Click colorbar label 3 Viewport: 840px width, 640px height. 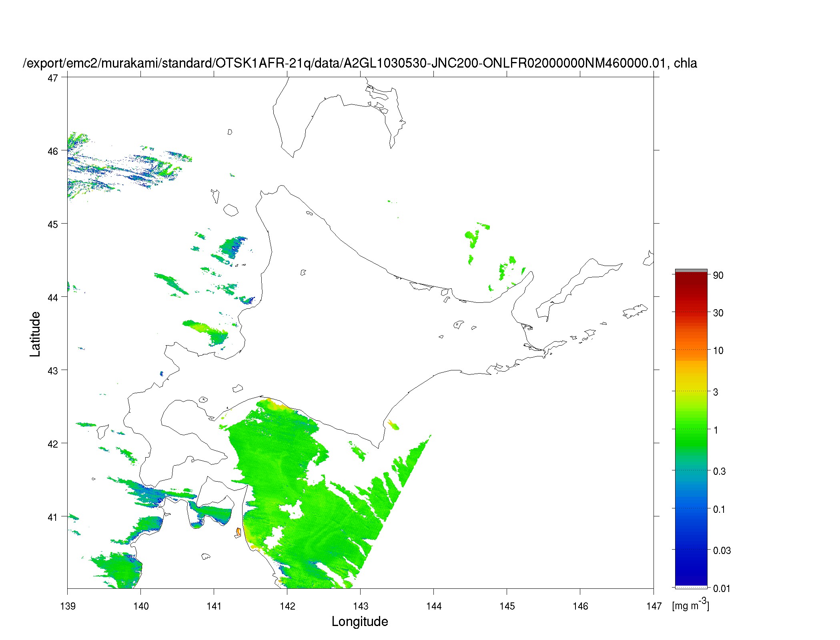pyautogui.click(x=716, y=392)
